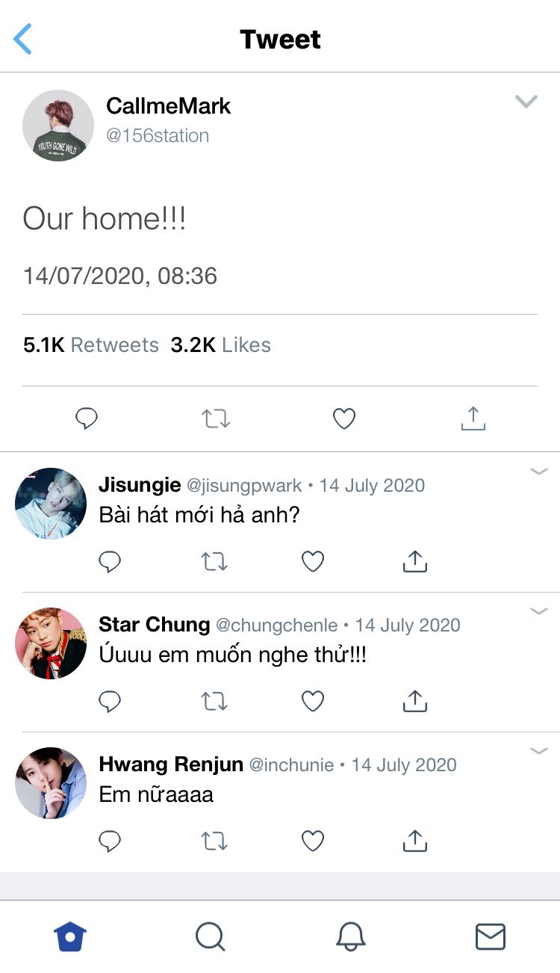The image size is (560, 973).
Task: Like the "Our home!!!" tweet
Action: [x=343, y=418]
